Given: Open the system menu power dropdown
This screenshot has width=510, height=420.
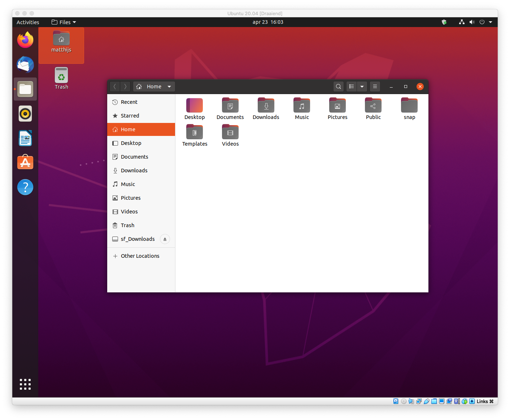Looking at the screenshot, I should point(490,22).
